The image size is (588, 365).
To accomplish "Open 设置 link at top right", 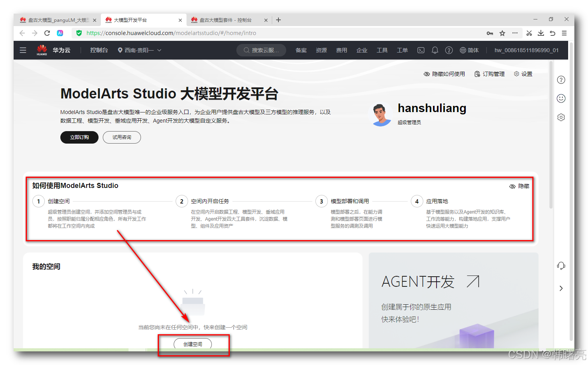I will coord(523,74).
